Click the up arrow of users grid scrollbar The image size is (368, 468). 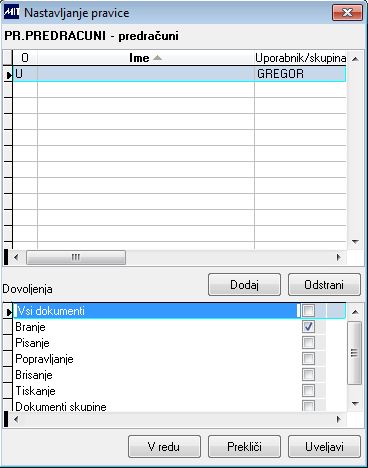coord(355,59)
